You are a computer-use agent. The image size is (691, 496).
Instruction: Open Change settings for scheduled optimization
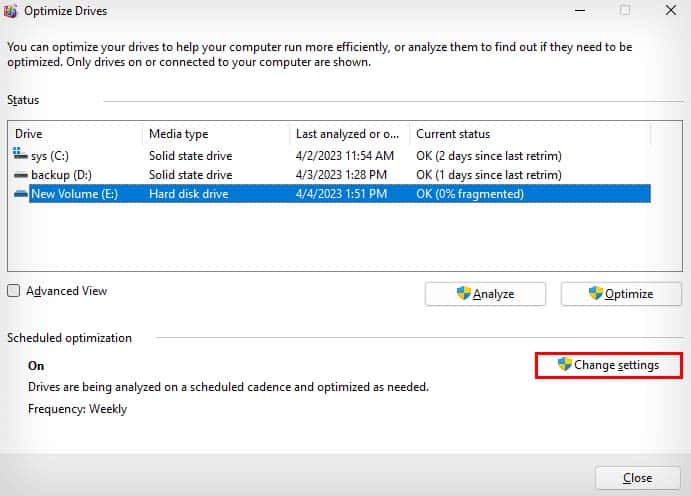click(609, 365)
